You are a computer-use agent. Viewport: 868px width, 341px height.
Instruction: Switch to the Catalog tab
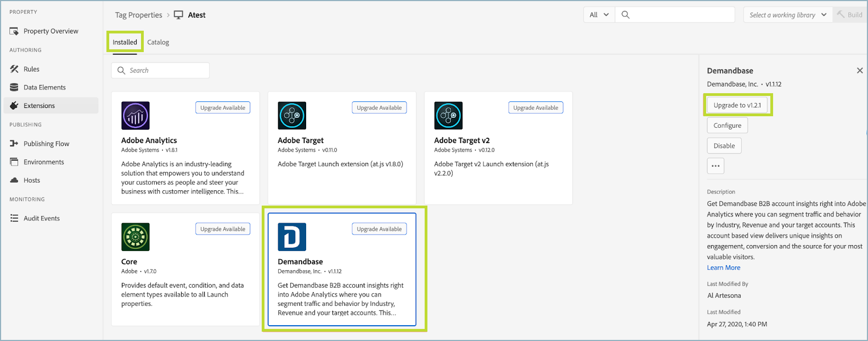pos(158,42)
